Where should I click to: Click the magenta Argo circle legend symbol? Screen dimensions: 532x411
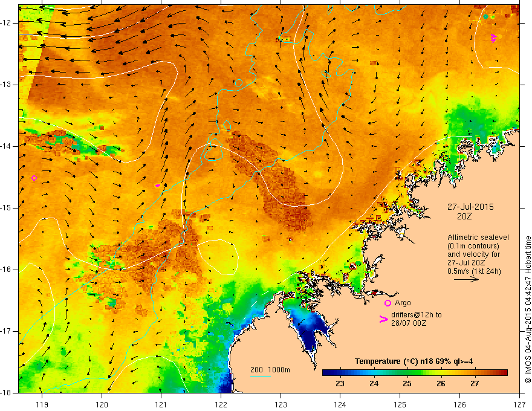click(x=388, y=303)
